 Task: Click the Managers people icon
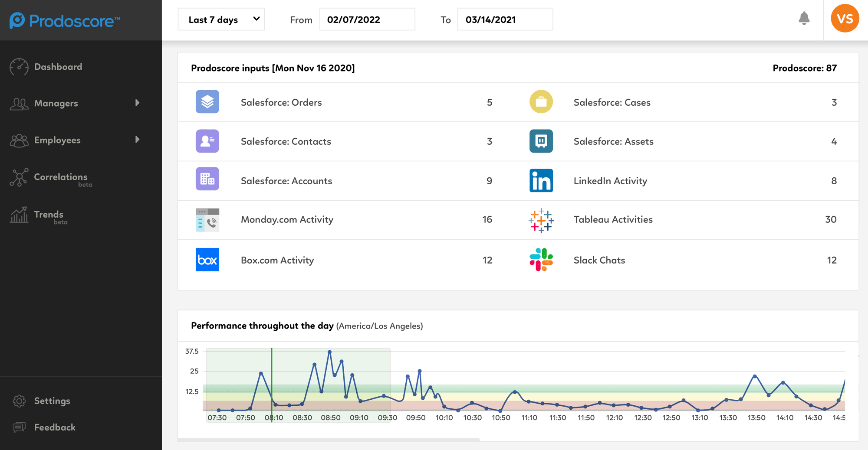click(x=19, y=104)
